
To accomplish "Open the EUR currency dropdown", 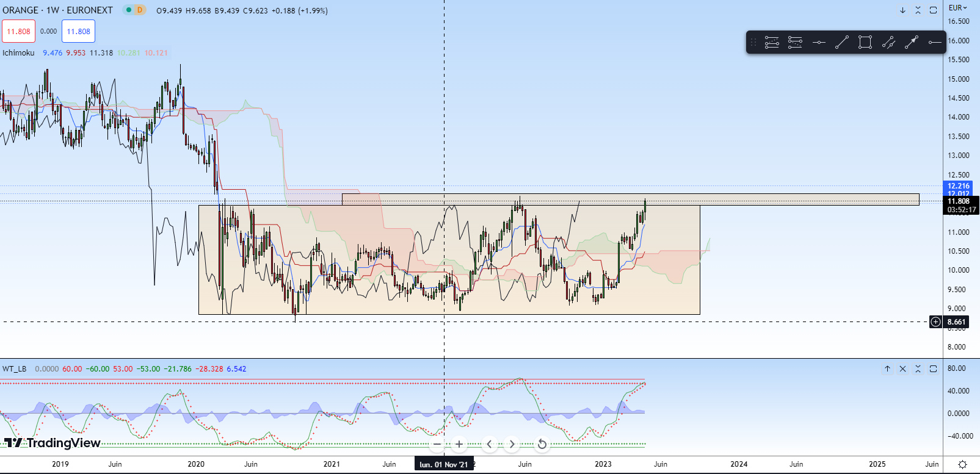I will click(957, 8).
